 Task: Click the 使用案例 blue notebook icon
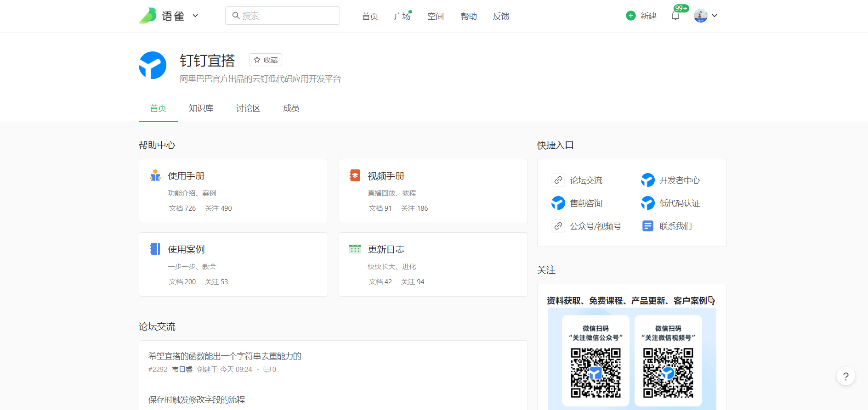click(x=155, y=249)
